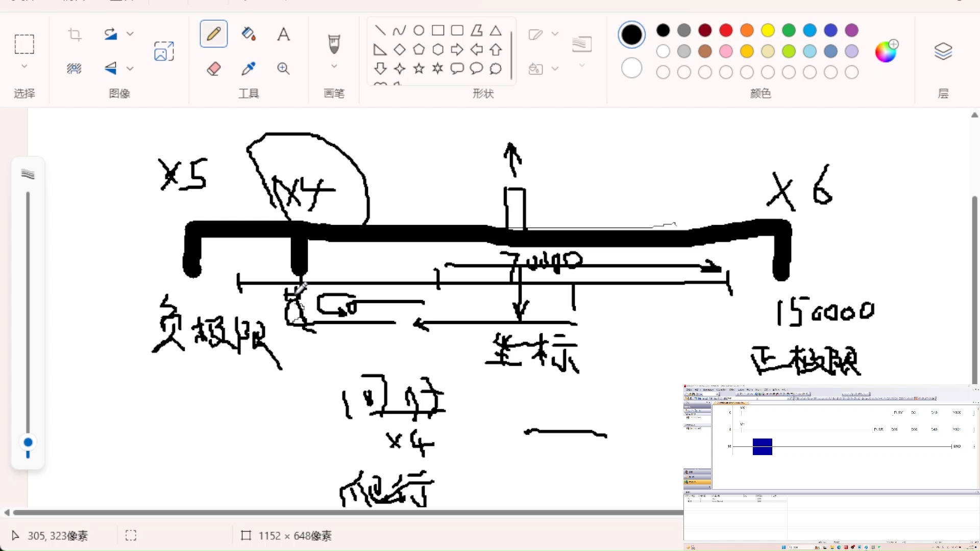The height and width of the screenshot is (551, 980).
Task: Expand the selection tool dropdown
Action: pos(24,66)
